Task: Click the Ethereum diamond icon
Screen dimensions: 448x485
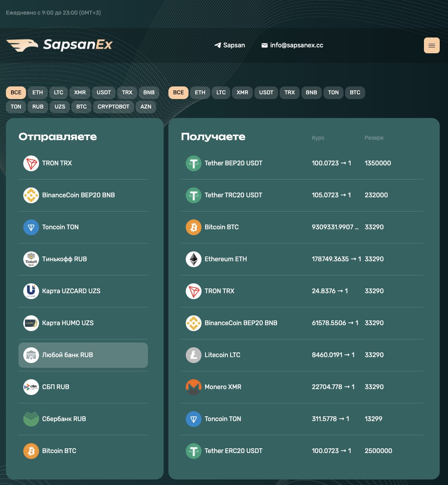Action: click(194, 259)
